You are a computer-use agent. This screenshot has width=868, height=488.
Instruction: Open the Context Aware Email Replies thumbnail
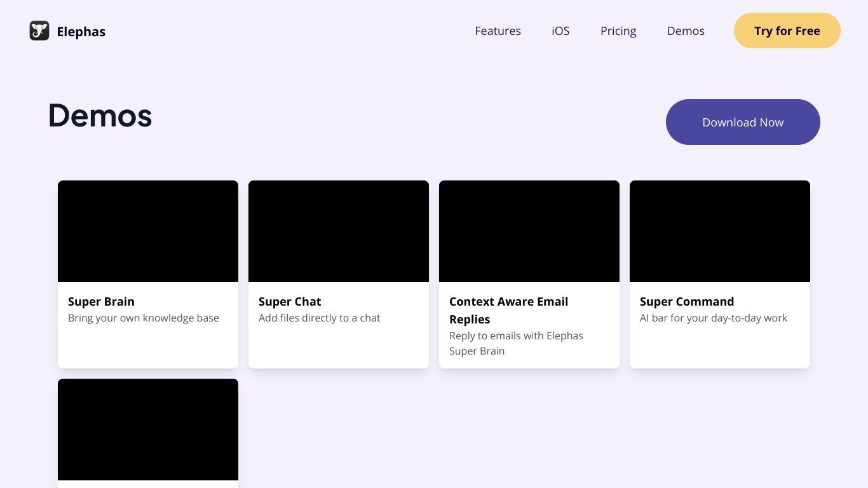(x=529, y=231)
